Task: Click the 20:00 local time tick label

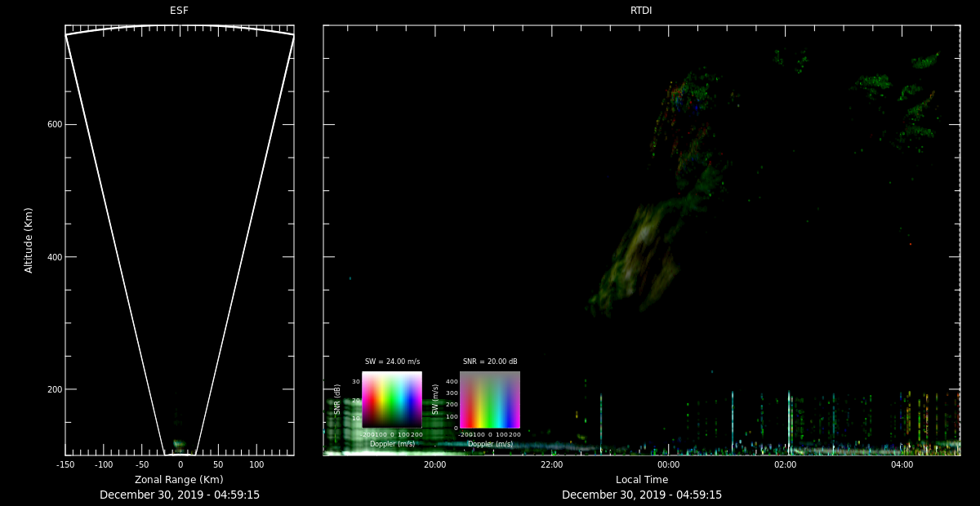Action: coord(434,464)
